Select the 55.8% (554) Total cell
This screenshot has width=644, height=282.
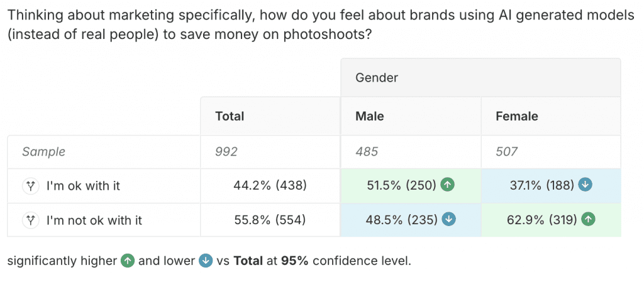coord(270,220)
